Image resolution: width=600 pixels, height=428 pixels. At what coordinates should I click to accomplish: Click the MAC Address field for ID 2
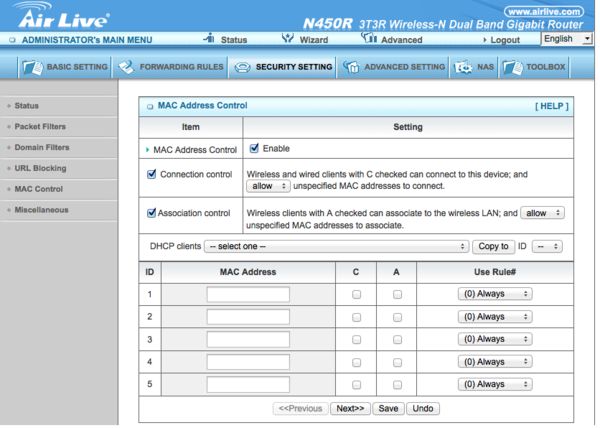pyautogui.click(x=248, y=317)
